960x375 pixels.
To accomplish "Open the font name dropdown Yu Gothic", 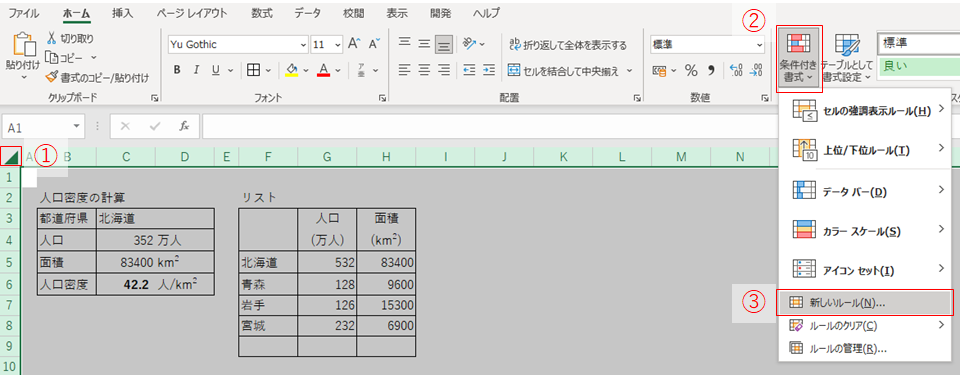I will 304,45.
